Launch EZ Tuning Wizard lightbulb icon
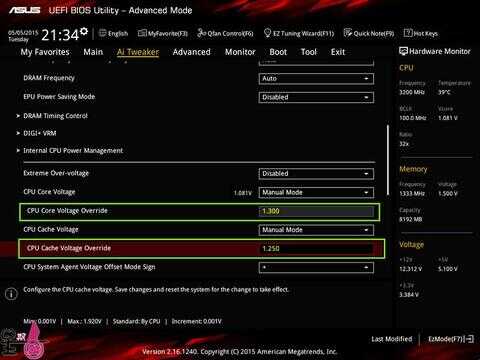The image size is (480, 360). click(x=267, y=33)
